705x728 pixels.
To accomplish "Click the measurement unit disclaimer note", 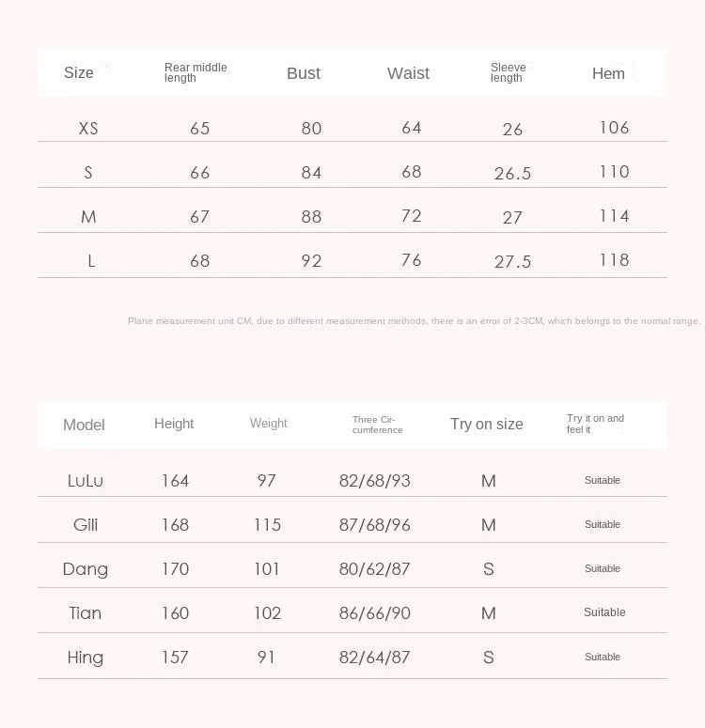I will [x=414, y=321].
